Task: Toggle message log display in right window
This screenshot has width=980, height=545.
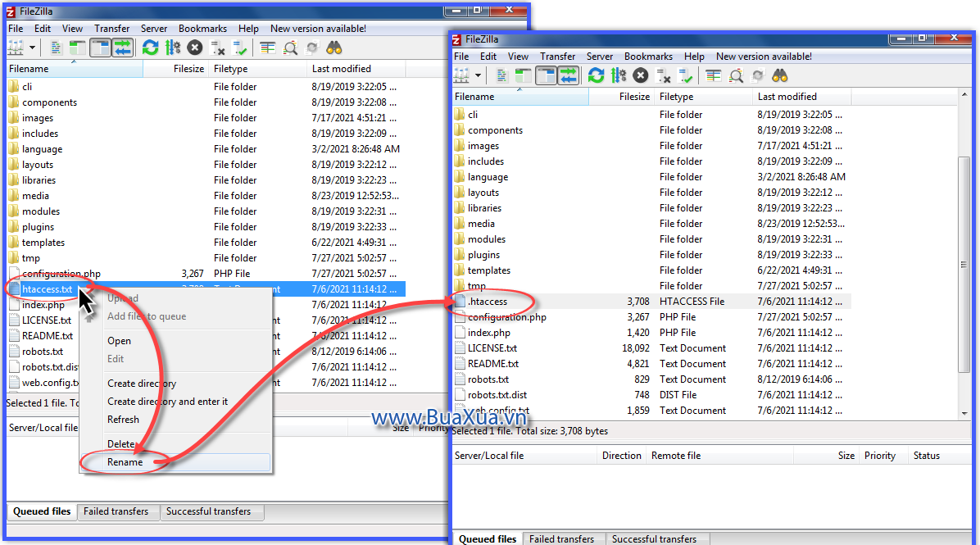Action: (501, 75)
